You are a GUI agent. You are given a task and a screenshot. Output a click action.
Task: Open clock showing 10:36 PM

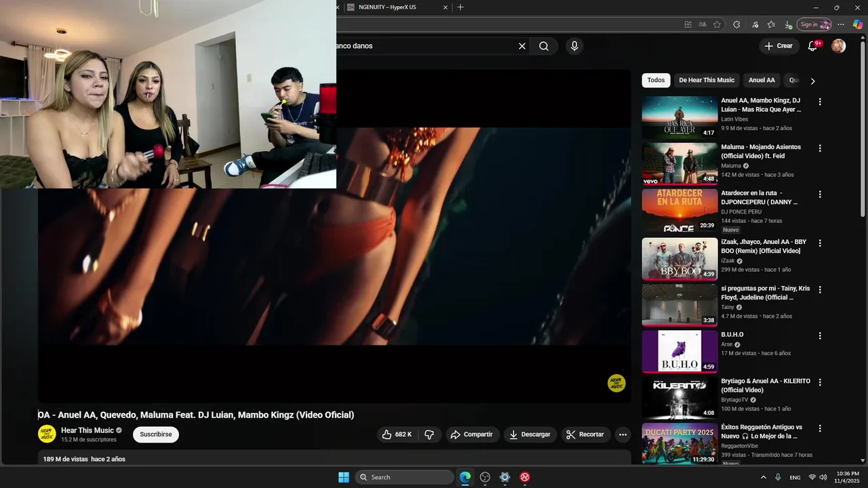pos(847,477)
